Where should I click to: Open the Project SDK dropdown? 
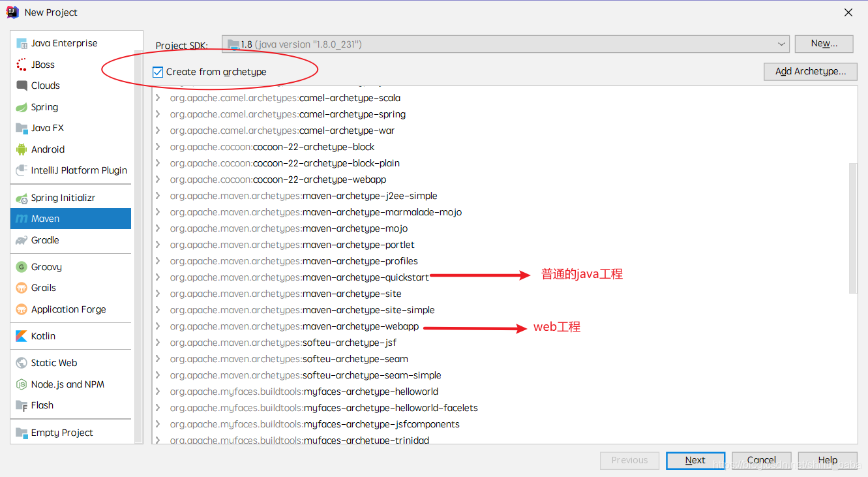coord(781,44)
